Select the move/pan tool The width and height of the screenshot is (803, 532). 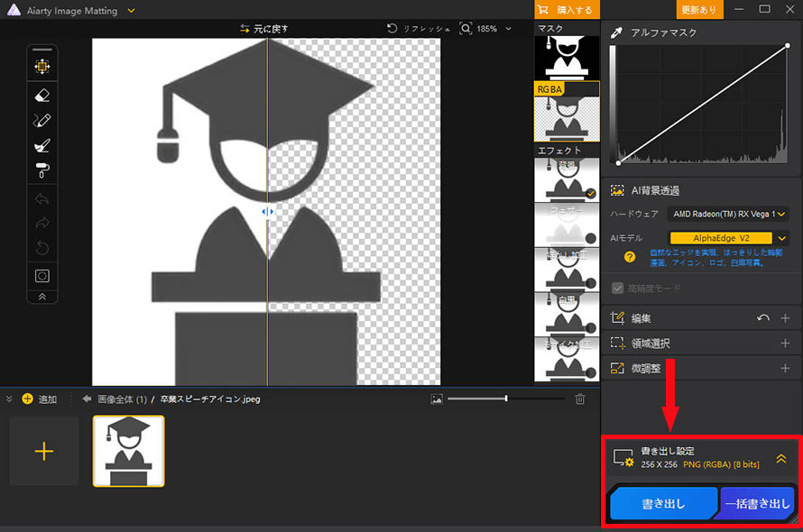point(42,67)
